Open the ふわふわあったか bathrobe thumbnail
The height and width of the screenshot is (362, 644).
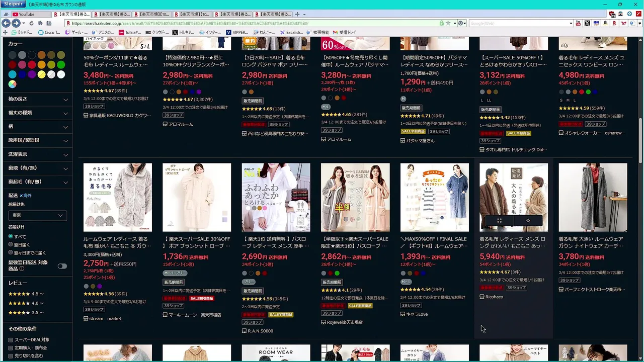coord(276,198)
